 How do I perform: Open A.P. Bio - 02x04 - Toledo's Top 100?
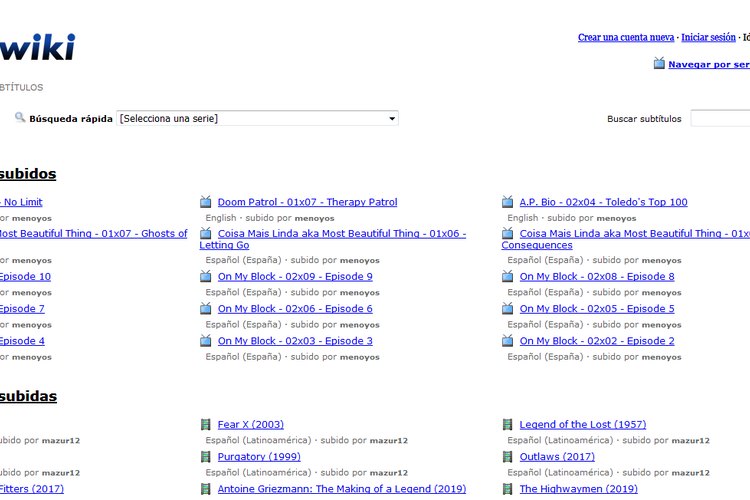(x=604, y=202)
